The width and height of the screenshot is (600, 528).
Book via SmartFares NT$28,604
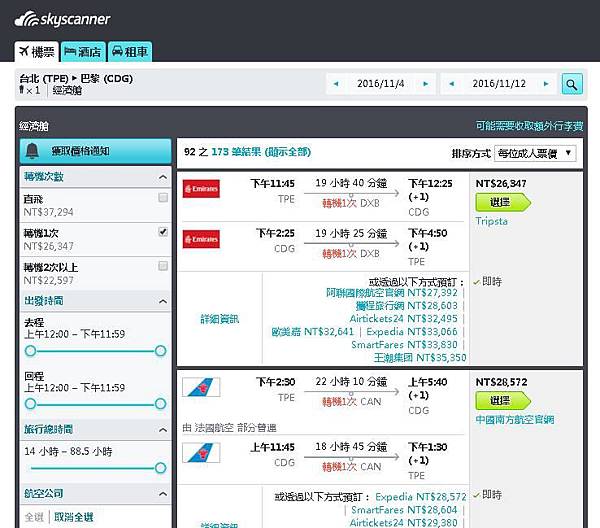point(404,510)
